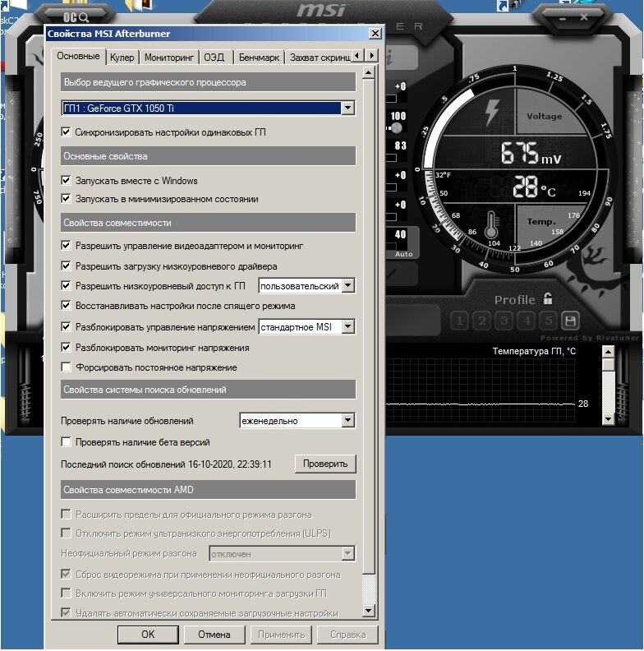Switch to the Кулер tab
The width and height of the screenshot is (644, 651).
point(122,58)
